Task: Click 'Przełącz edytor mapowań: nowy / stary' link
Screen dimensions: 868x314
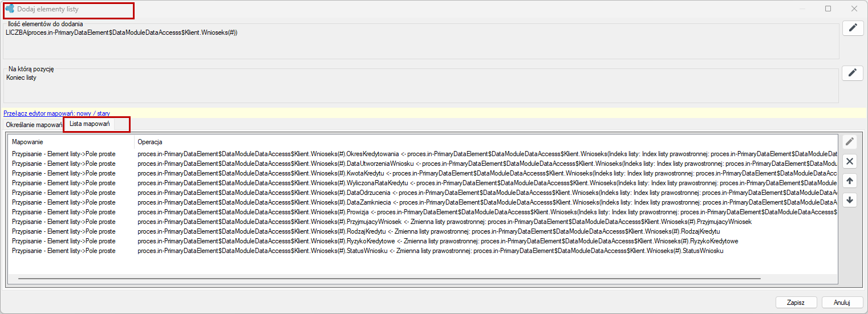Action: click(56, 113)
